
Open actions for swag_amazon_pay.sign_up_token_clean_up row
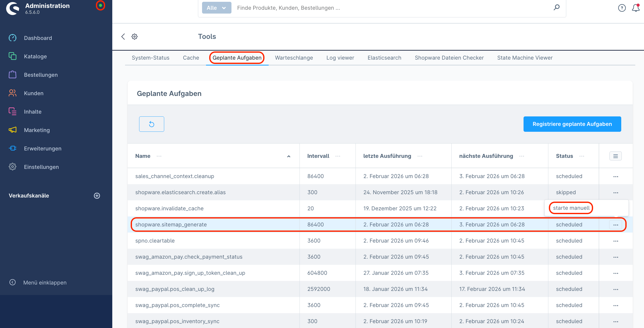click(616, 273)
